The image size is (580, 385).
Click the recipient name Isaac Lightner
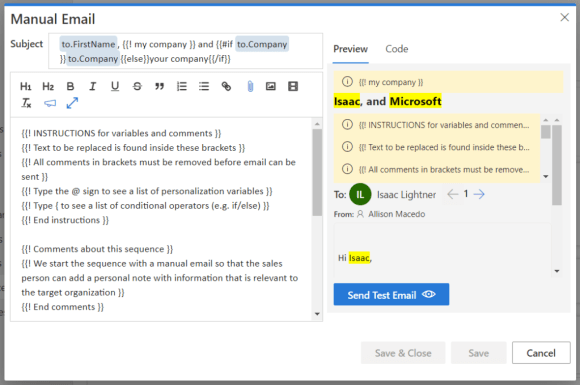point(407,195)
